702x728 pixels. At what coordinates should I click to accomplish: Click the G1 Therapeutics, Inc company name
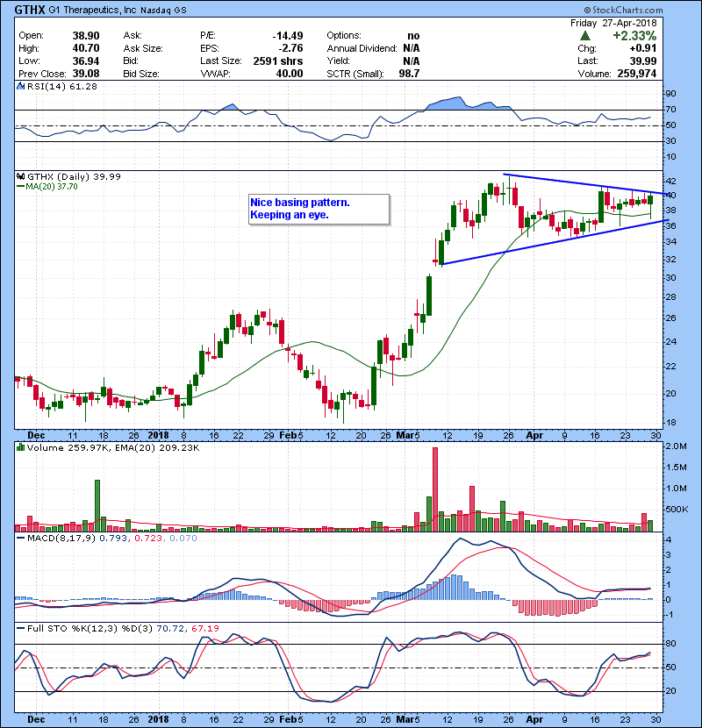[x=92, y=11]
